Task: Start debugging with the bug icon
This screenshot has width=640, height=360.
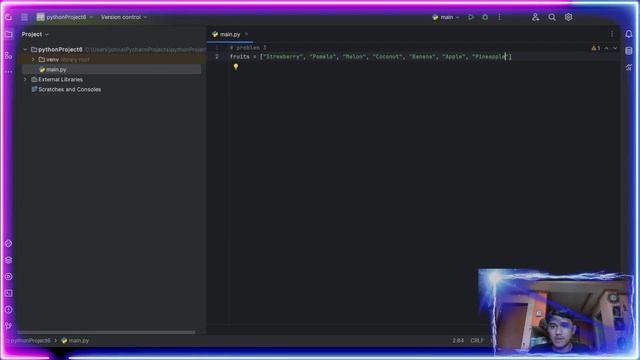Action: pos(485,17)
